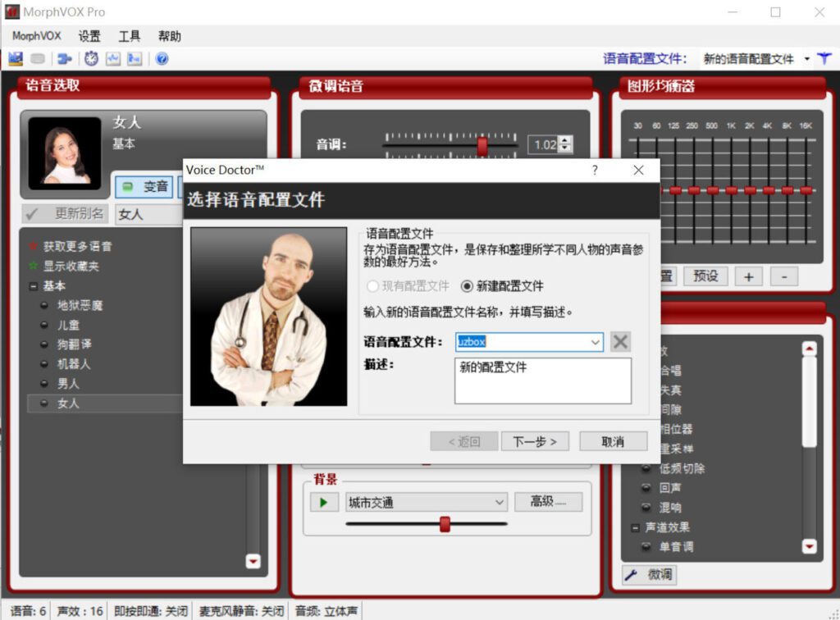Open the 设置 menu
This screenshot has width=840, height=620.
(89, 35)
